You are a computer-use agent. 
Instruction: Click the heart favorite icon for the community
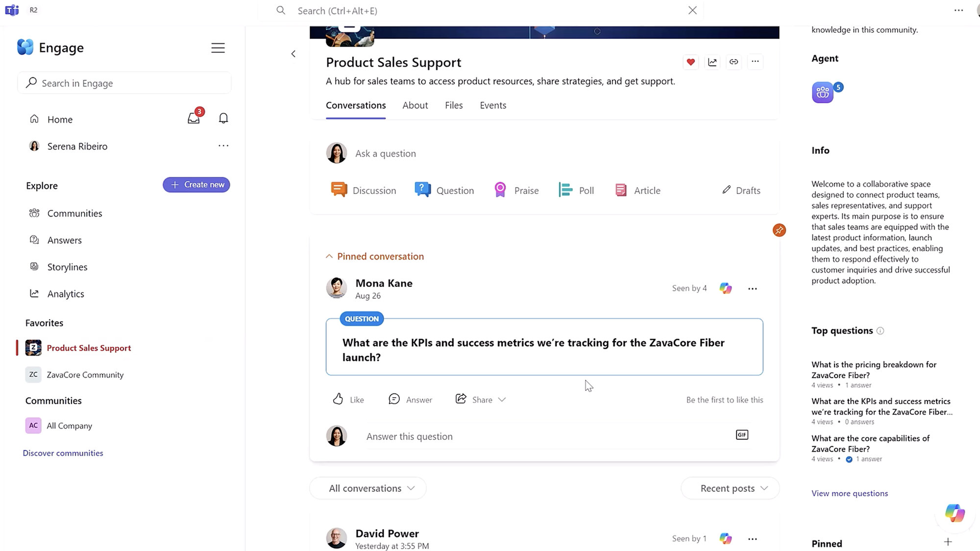pyautogui.click(x=690, y=62)
